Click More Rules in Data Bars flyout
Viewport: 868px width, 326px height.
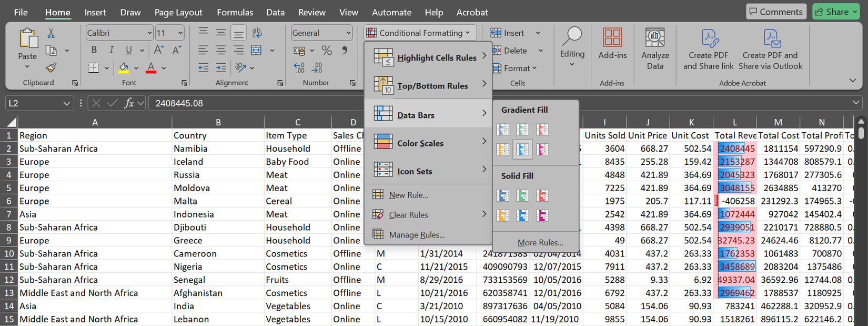[x=540, y=242]
